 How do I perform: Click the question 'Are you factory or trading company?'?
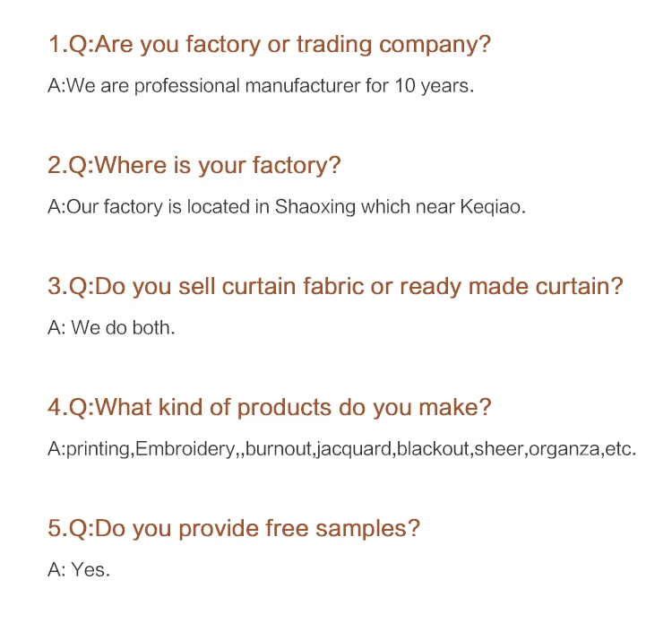pyautogui.click(x=269, y=45)
